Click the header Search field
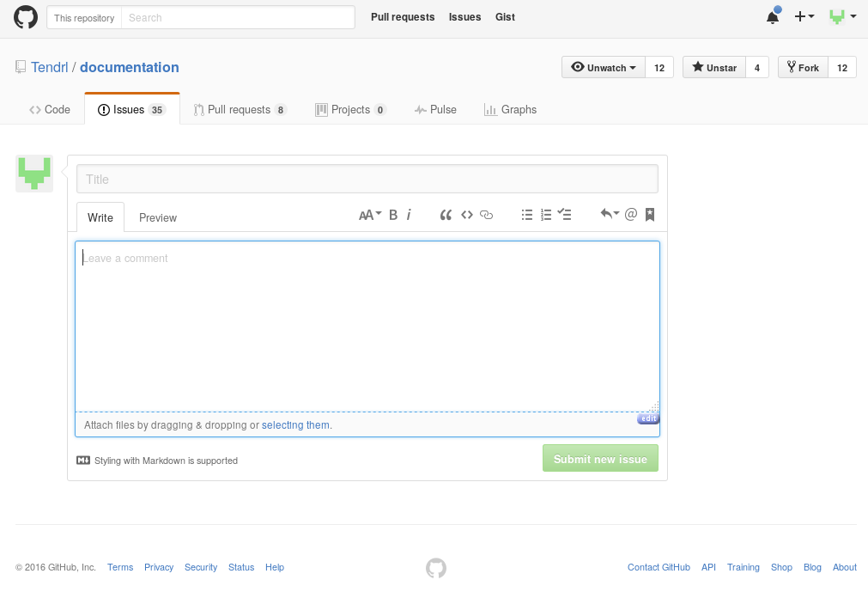Screen dimensions: 868x592 (238, 18)
